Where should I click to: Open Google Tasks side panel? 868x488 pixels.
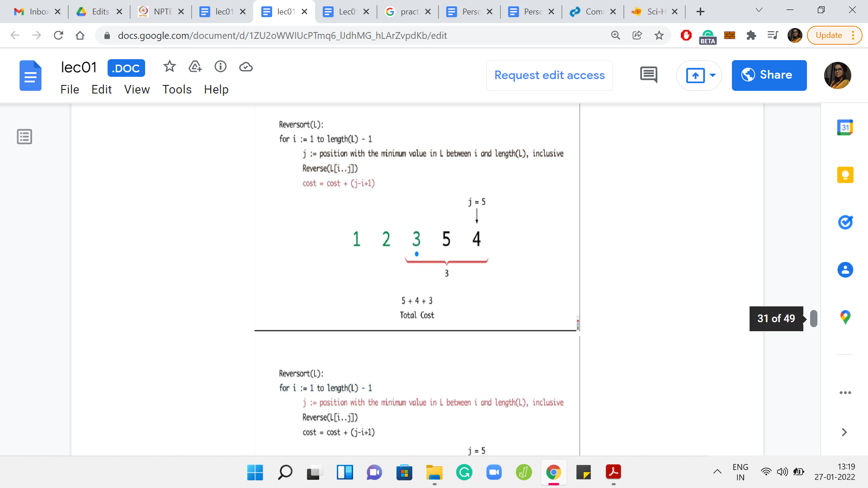coord(844,222)
